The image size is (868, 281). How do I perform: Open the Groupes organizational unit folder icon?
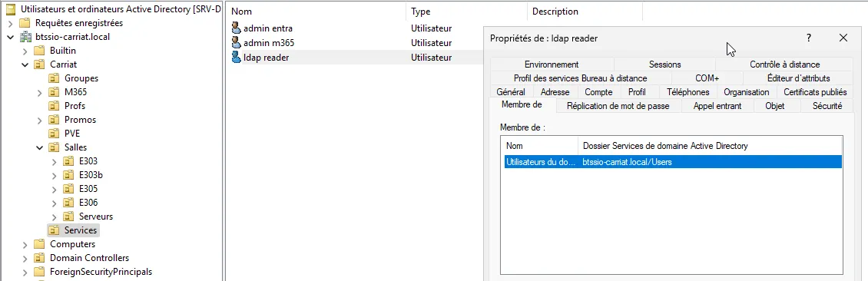54,78
